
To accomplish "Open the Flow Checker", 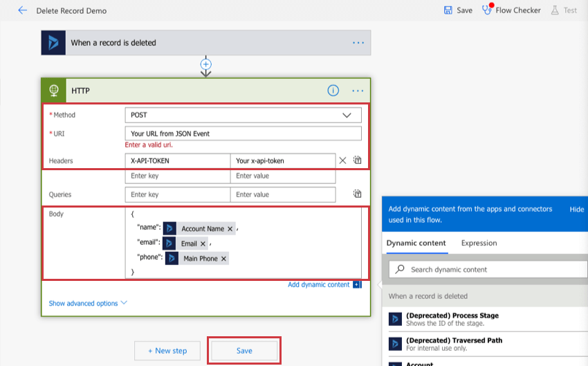I will (x=511, y=10).
